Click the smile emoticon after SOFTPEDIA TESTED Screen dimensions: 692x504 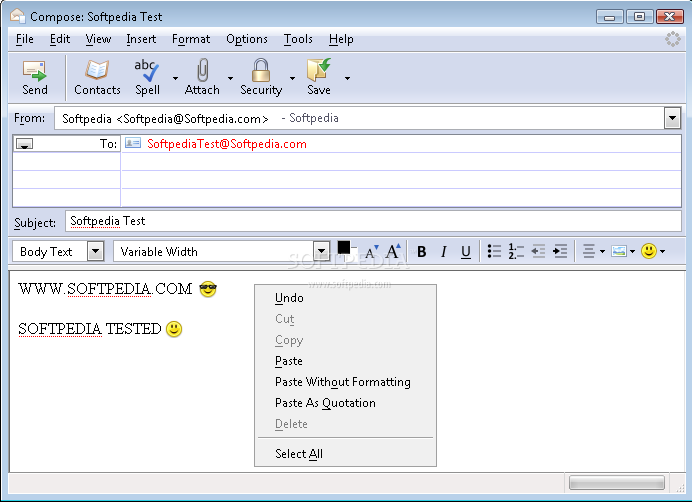pos(174,329)
